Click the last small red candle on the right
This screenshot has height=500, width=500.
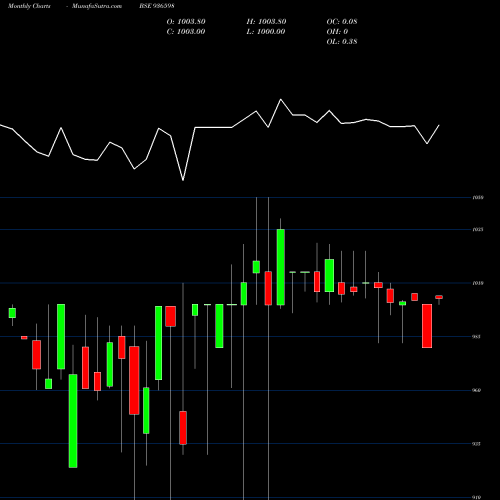(439, 297)
